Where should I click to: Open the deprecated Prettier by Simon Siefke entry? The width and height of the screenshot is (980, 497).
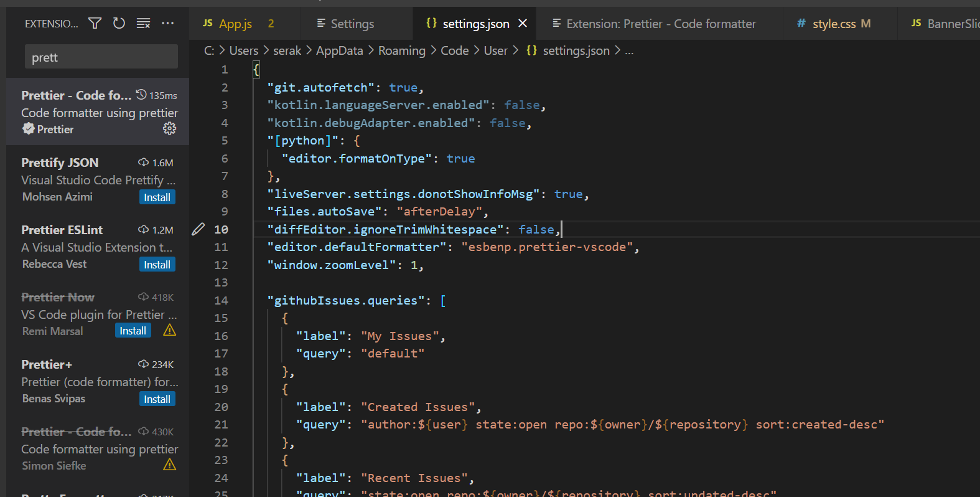coord(98,448)
